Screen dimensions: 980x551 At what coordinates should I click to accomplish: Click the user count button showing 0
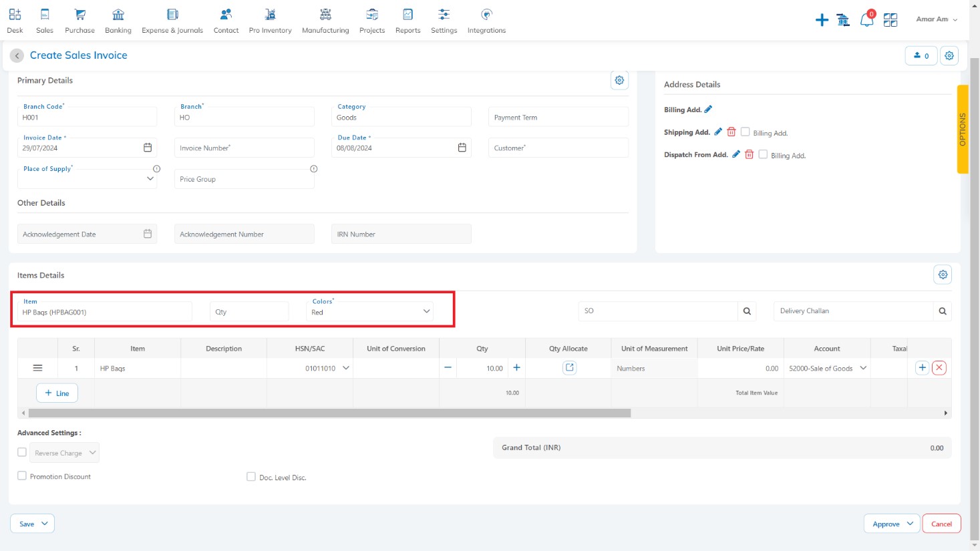[921, 55]
